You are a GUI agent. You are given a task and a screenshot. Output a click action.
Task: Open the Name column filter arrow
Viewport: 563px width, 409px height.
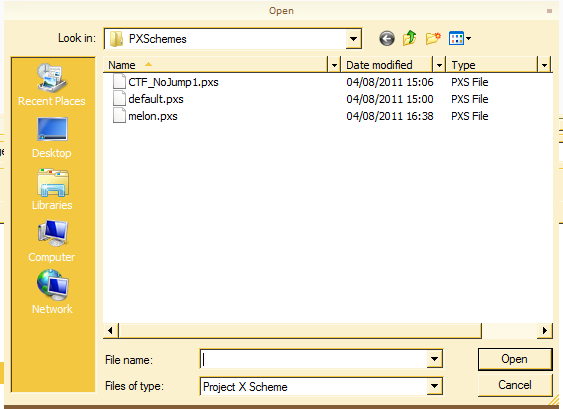pos(334,65)
